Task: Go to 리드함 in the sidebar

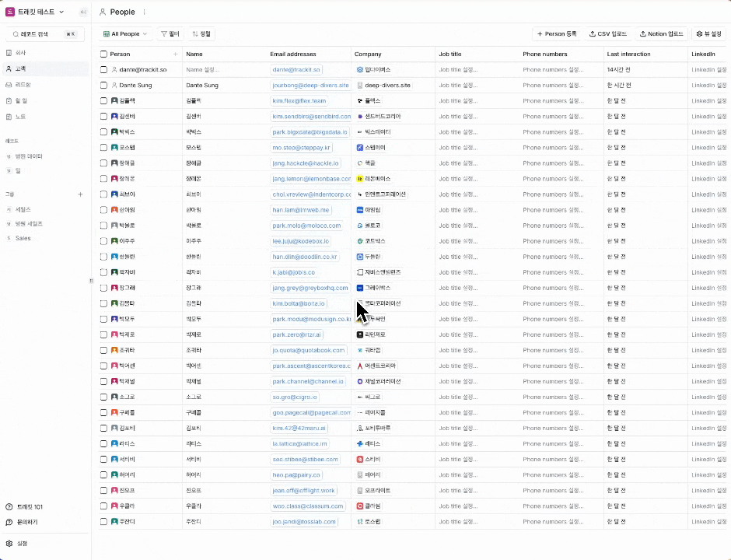Action: pos(23,84)
